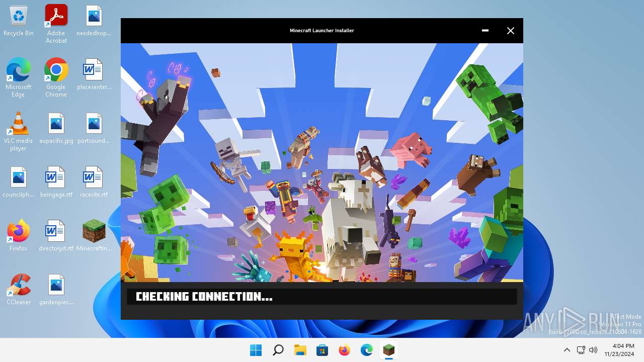Open the volume tray icon
Screen dimensions: 644x362
click(x=593, y=350)
